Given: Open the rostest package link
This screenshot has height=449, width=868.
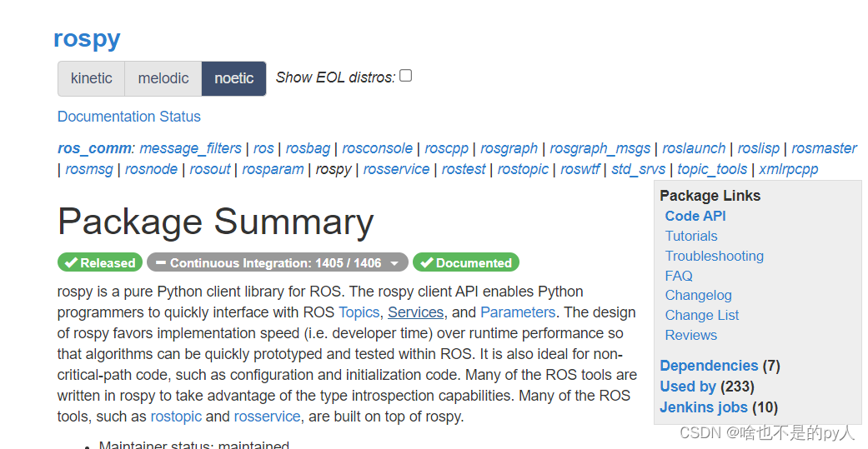Looking at the screenshot, I should [464, 169].
